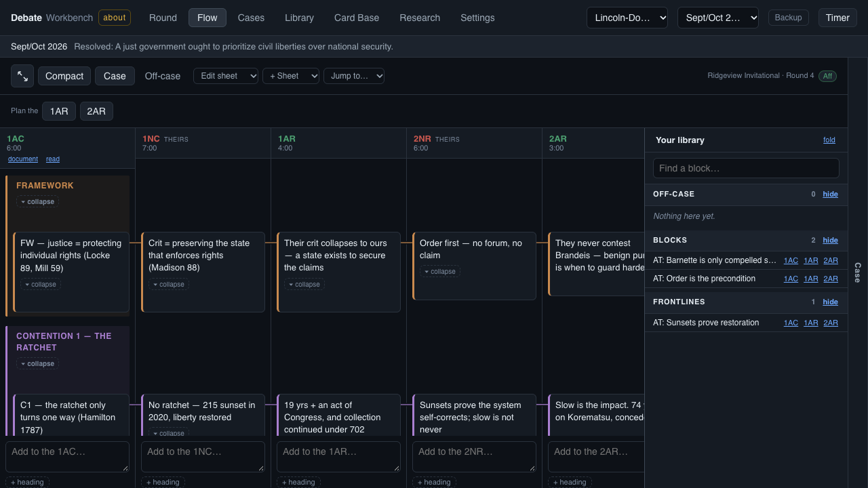Open the Jump to dropdown
This screenshot has width=868, height=488.
click(x=354, y=76)
